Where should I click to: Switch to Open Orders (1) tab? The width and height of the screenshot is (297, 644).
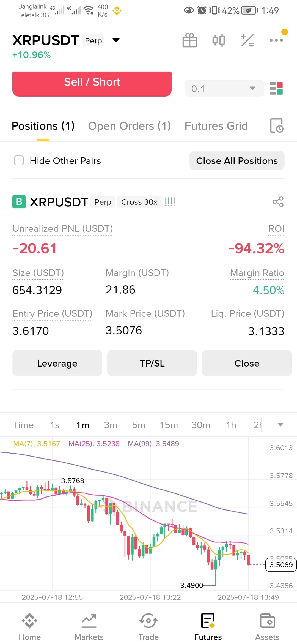click(130, 126)
